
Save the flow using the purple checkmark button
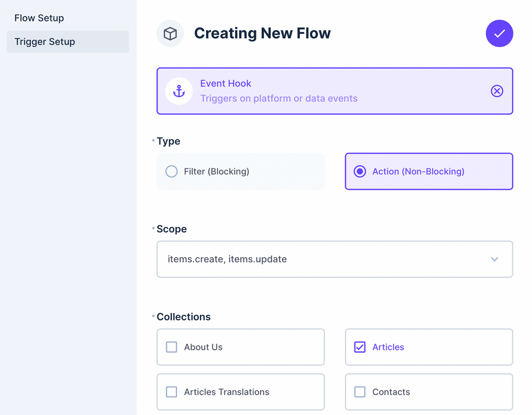(x=499, y=33)
